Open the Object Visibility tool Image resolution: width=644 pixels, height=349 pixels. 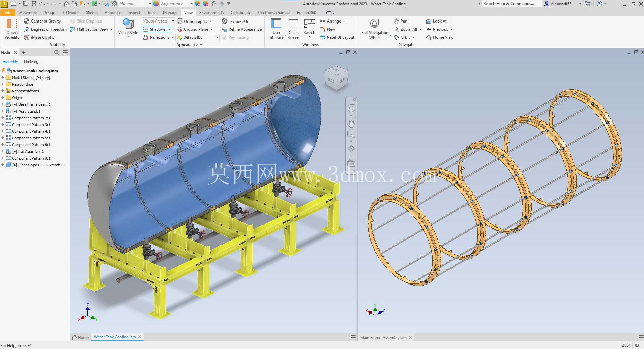pyautogui.click(x=12, y=29)
